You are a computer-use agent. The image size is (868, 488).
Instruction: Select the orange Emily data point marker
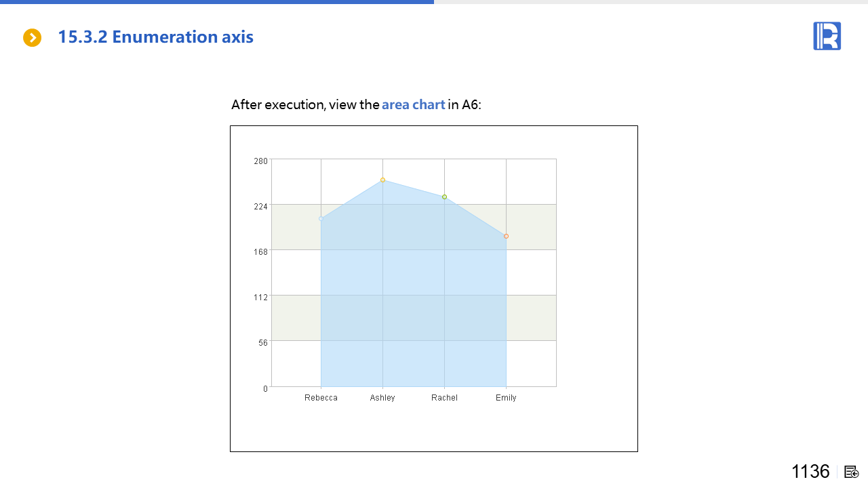pos(506,237)
